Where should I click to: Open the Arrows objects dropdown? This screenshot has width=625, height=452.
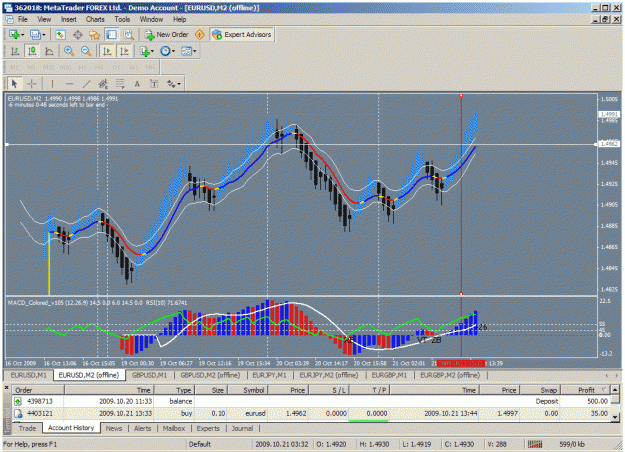pos(173,84)
